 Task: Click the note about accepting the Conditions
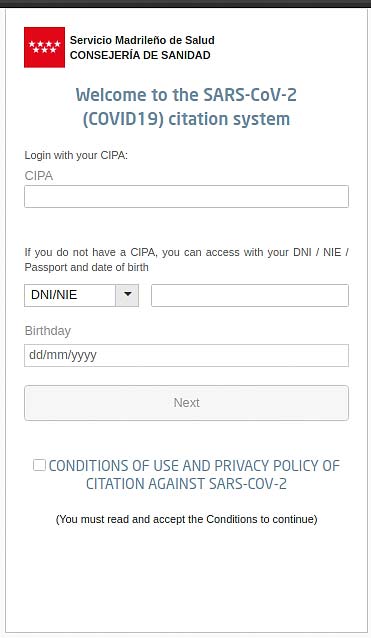186,519
